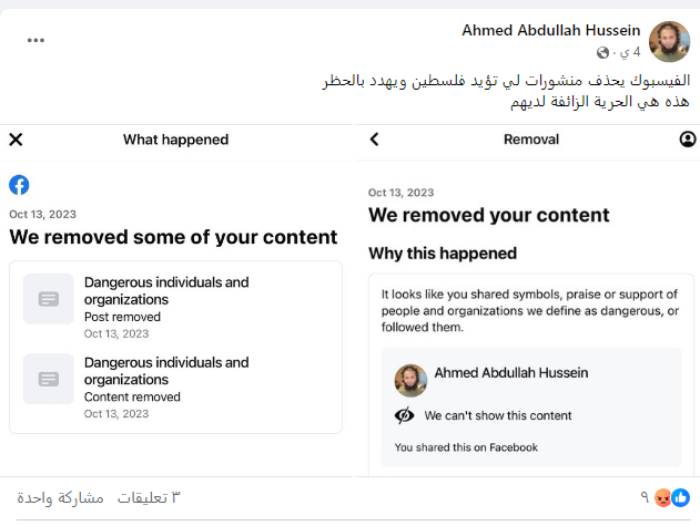The width and height of the screenshot is (700, 526).
Task: Click the small avatar in removed content card
Action: 410,380
